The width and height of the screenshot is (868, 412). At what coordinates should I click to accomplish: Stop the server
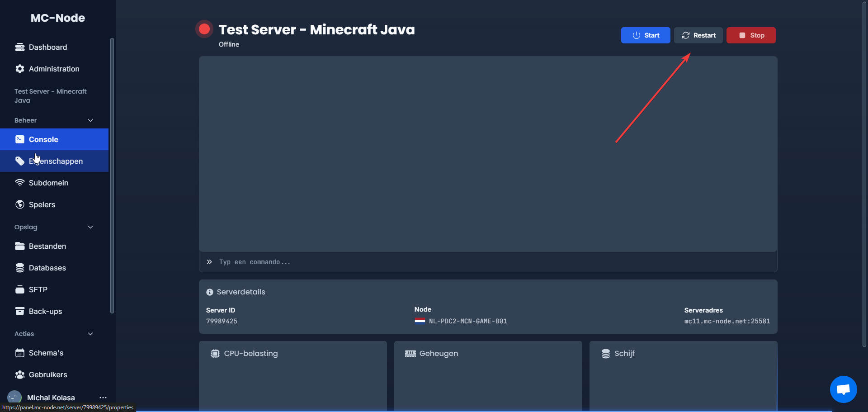point(751,35)
